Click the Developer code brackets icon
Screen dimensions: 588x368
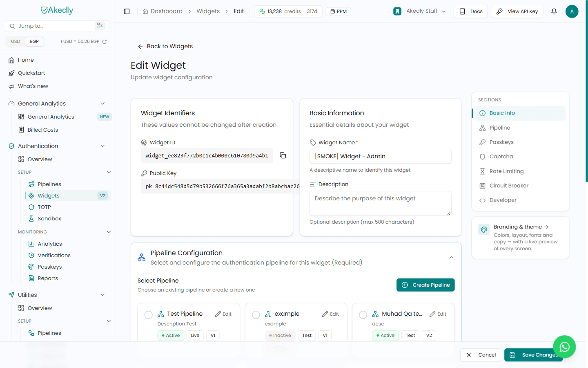(482, 200)
